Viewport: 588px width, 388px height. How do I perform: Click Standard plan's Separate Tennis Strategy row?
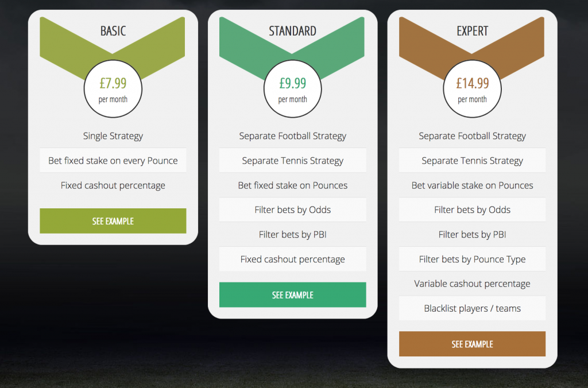pyautogui.click(x=292, y=161)
